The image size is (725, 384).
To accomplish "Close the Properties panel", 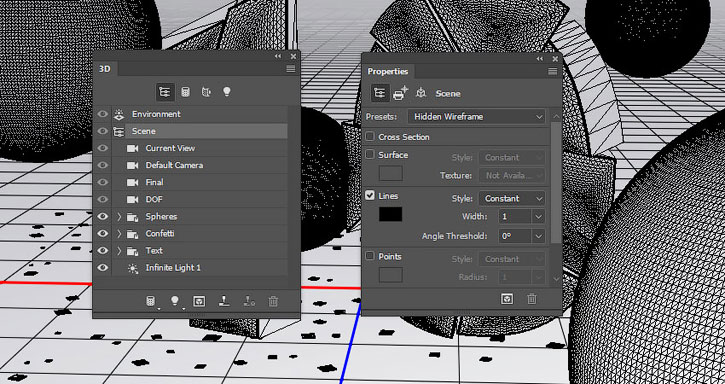I will pos(555,59).
